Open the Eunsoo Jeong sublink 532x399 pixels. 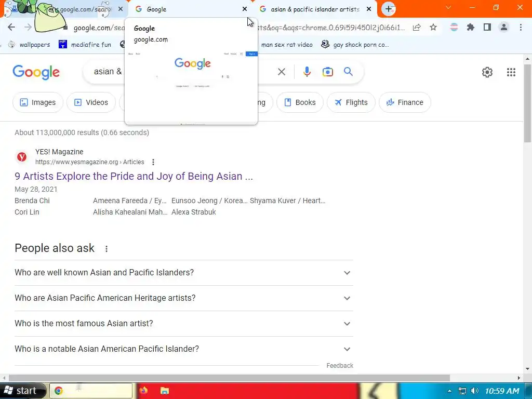pos(209,201)
